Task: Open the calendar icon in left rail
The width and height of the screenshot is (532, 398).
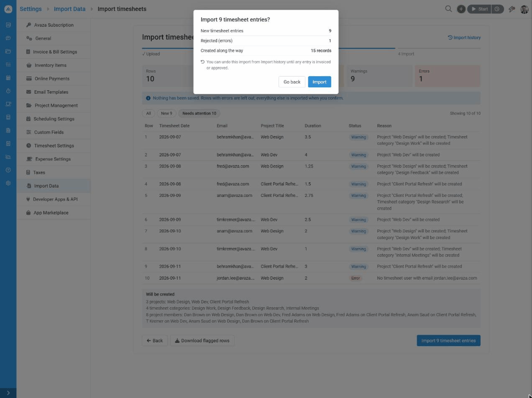Action: tap(8, 78)
